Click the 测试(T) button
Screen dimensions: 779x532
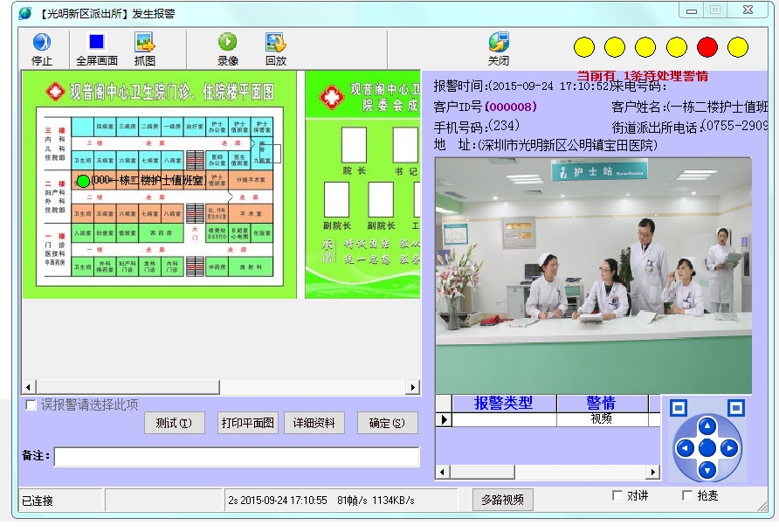[x=174, y=424]
